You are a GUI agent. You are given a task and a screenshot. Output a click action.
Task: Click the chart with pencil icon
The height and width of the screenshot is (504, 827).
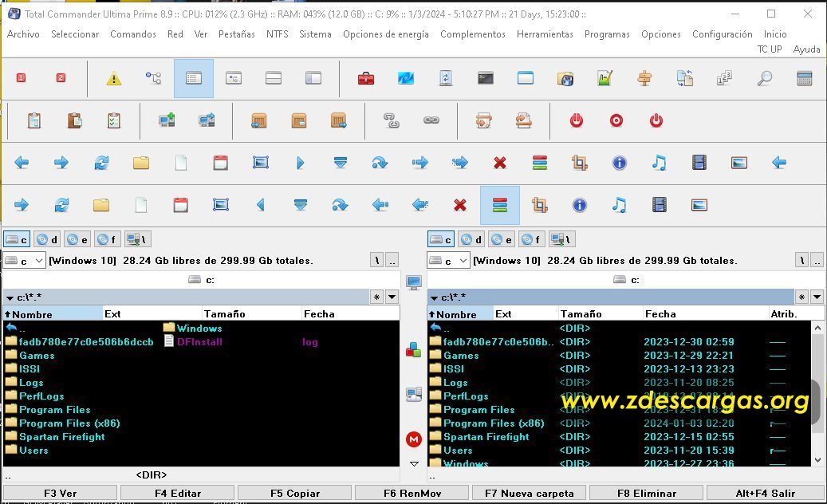pos(605,79)
